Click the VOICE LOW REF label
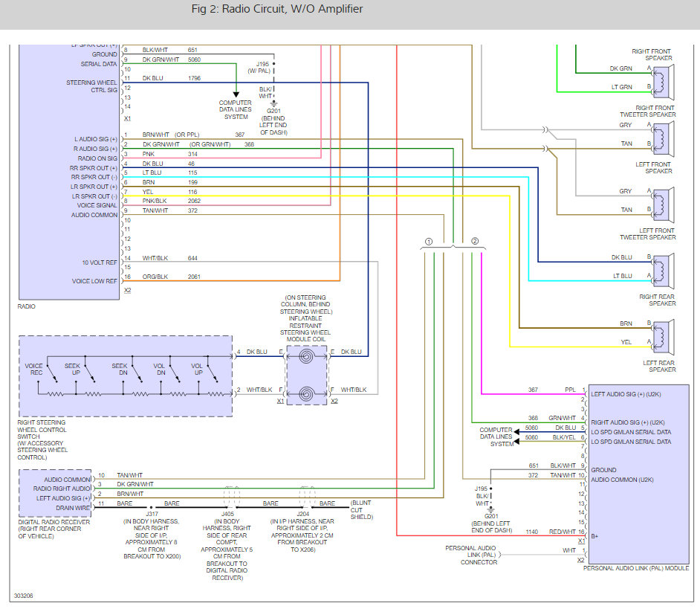This screenshot has width=700, height=609. point(94,282)
